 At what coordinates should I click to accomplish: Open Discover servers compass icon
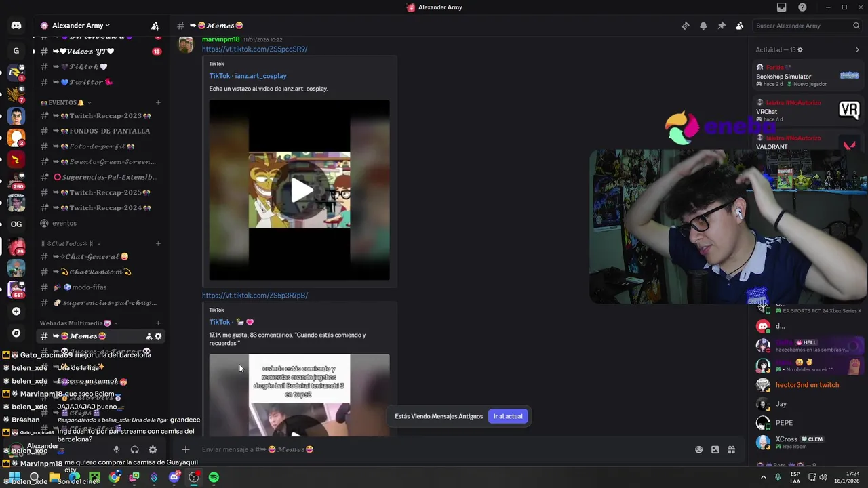click(x=16, y=333)
